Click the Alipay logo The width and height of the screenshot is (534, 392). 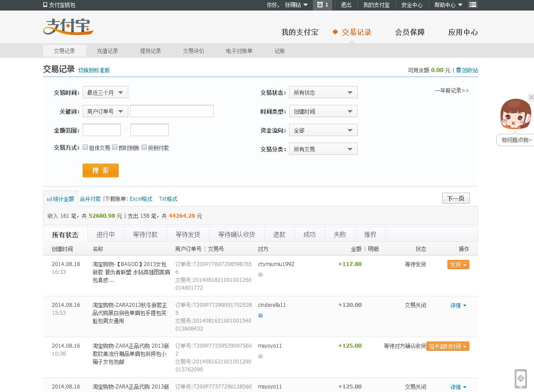point(68,27)
